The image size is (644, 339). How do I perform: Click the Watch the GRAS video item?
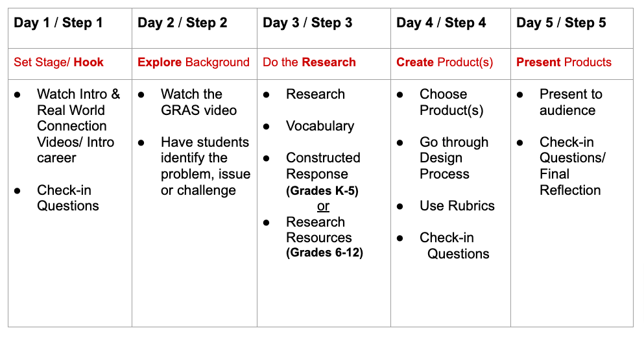tap(199, 102)
